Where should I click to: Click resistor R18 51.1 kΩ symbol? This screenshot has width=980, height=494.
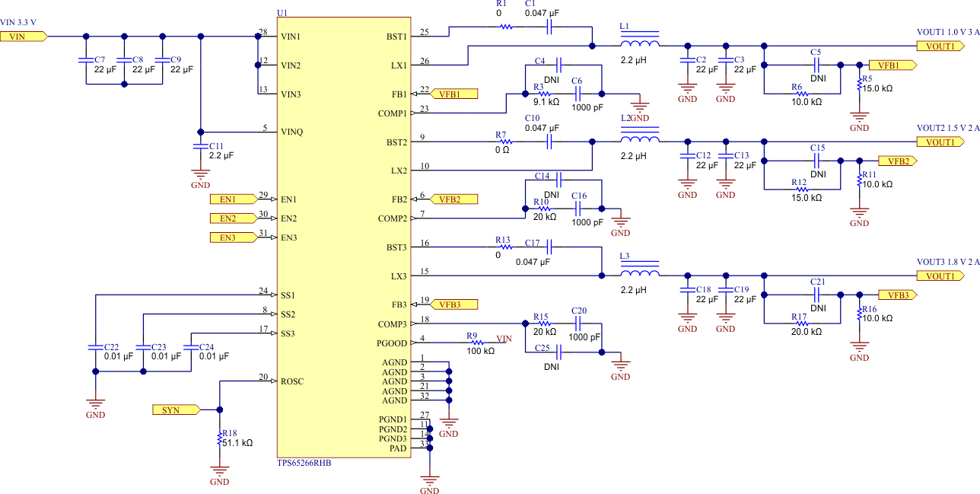point(220,438)
